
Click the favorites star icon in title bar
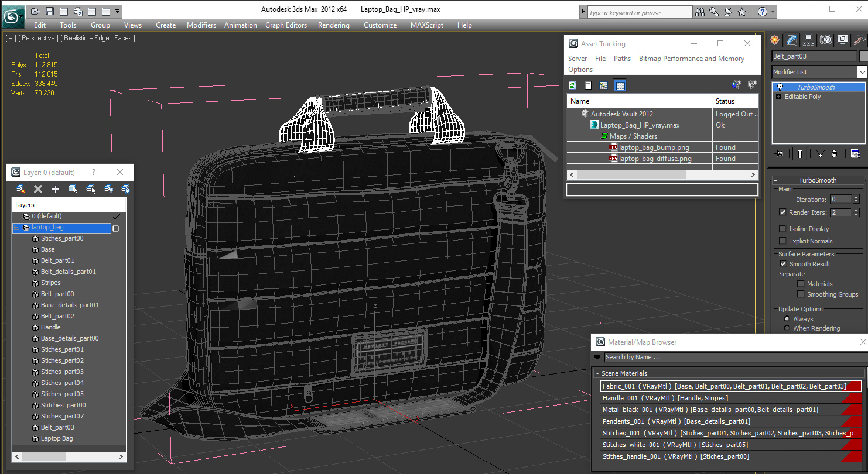click(742, 12)
